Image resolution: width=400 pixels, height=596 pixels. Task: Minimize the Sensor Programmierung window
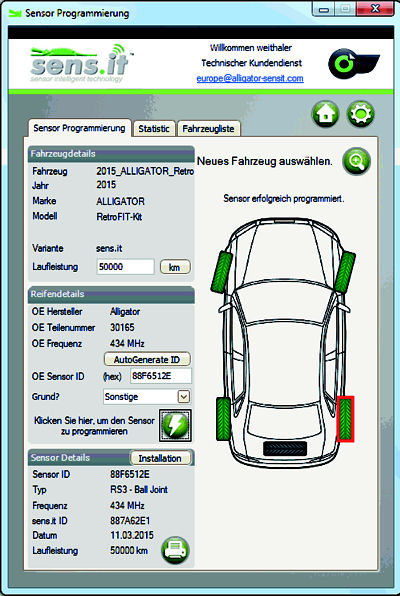click(x=324, y=9)
